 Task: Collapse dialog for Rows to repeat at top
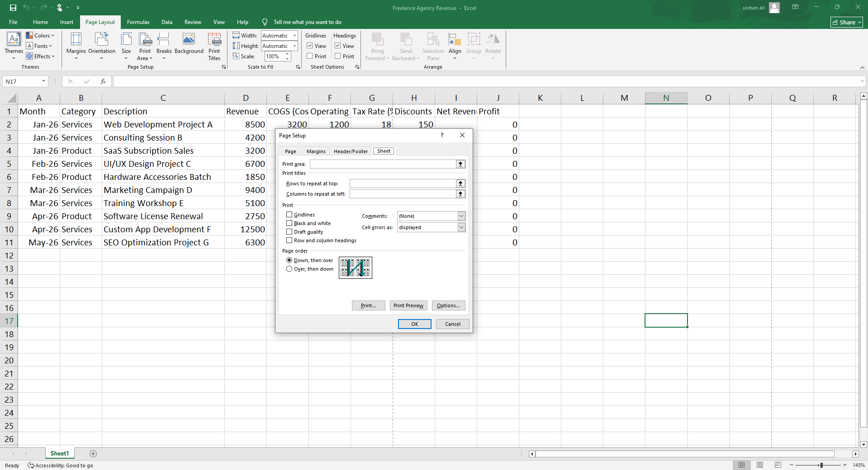pos(460,183)
